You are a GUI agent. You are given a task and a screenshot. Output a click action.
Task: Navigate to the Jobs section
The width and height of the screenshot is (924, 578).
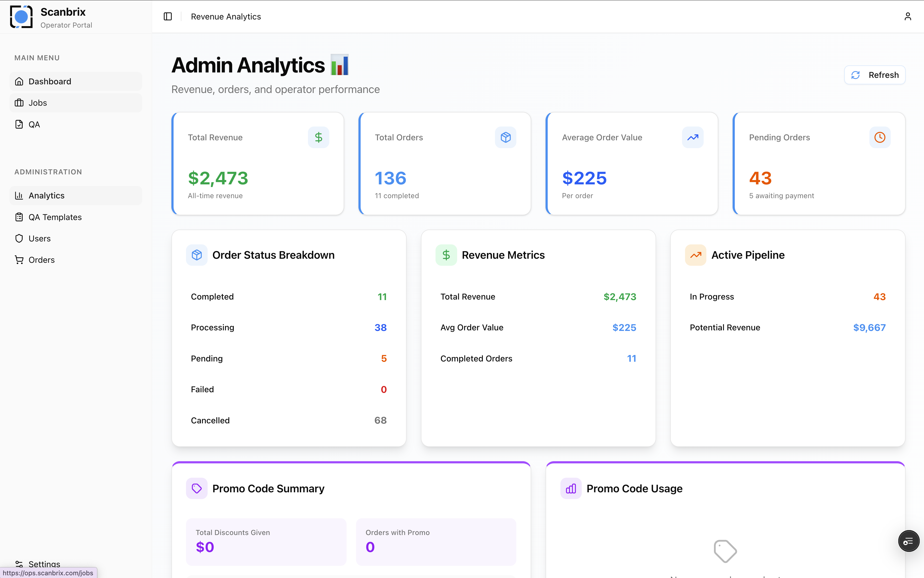38,102
